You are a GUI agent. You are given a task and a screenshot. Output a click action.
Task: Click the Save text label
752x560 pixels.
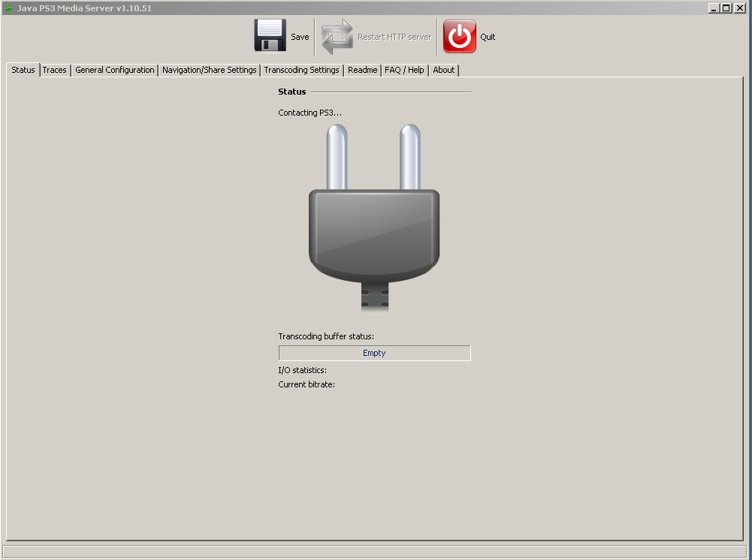point(300,37)
